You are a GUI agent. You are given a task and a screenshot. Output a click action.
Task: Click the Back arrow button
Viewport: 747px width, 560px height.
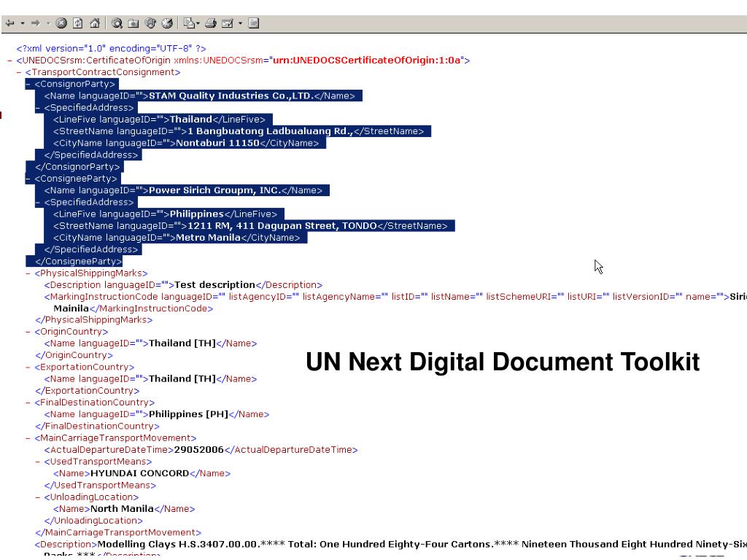tap(9, 23)
